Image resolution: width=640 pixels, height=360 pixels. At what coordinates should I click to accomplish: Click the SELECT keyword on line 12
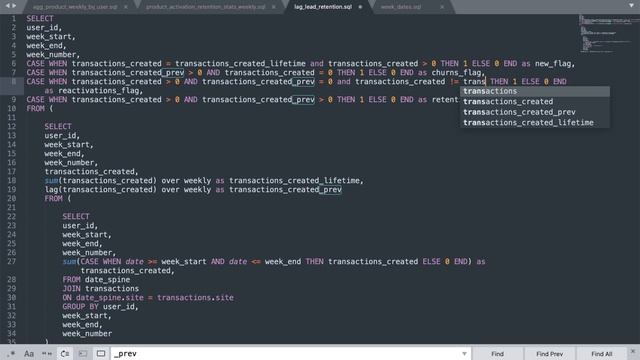[x=58, y=127]
